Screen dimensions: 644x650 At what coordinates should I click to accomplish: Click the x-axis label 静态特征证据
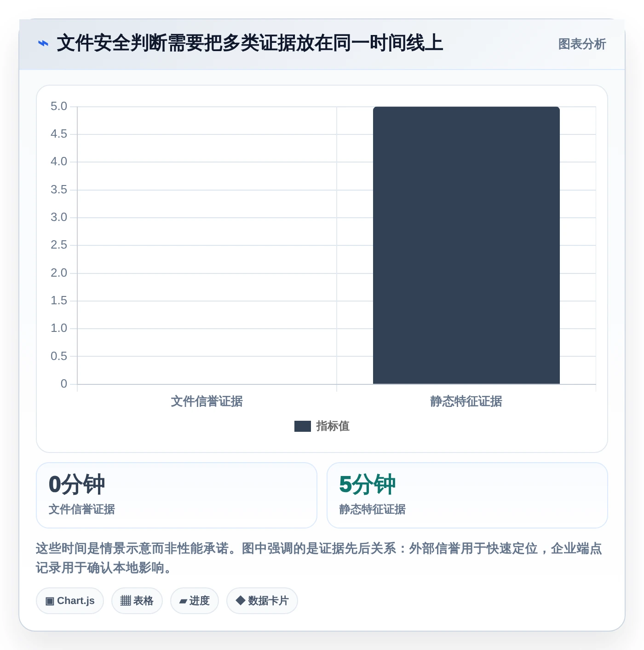(466, 401)
